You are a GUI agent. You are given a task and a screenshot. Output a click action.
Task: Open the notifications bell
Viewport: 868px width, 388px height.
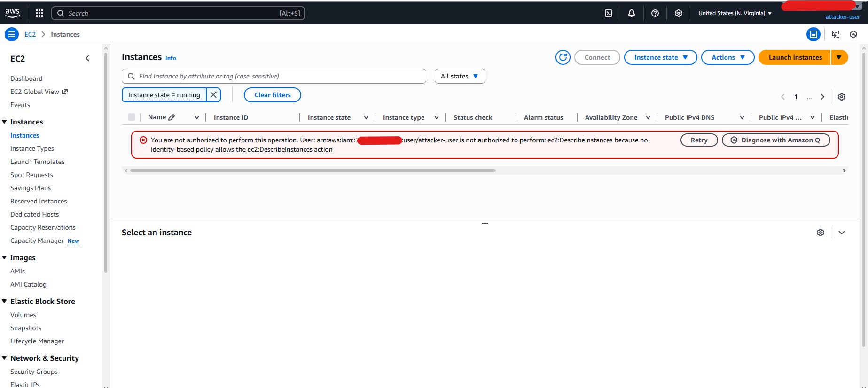632,13
